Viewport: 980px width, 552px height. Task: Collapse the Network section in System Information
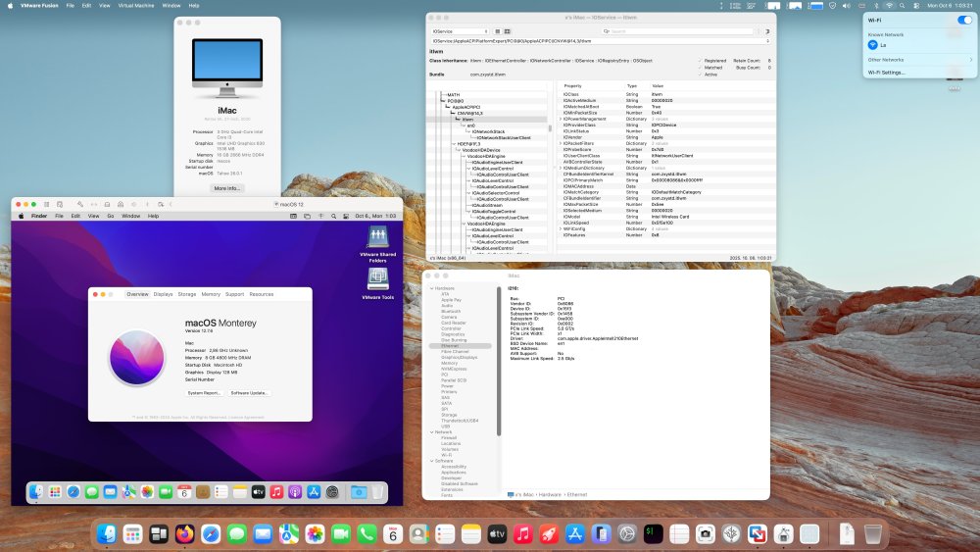432,432
